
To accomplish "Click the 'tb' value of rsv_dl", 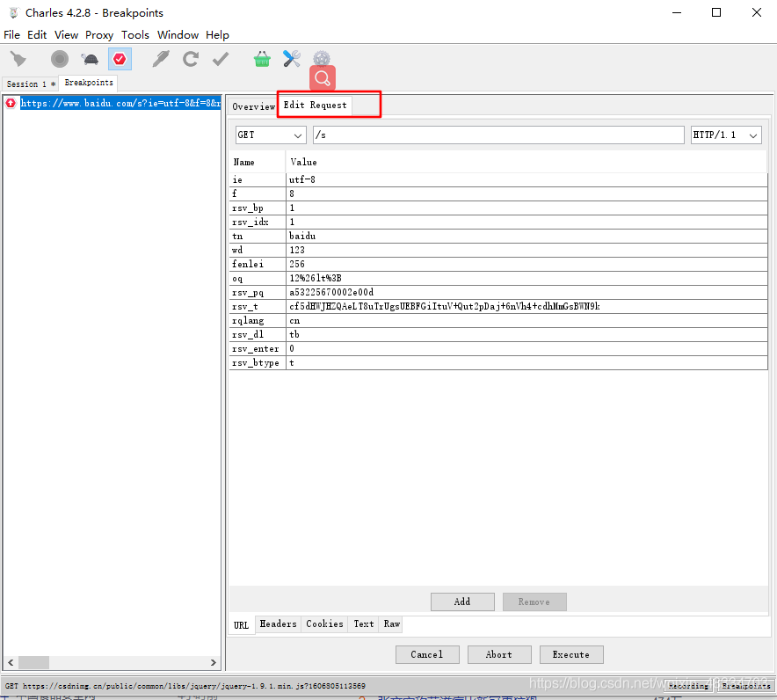I will point(526,335).
